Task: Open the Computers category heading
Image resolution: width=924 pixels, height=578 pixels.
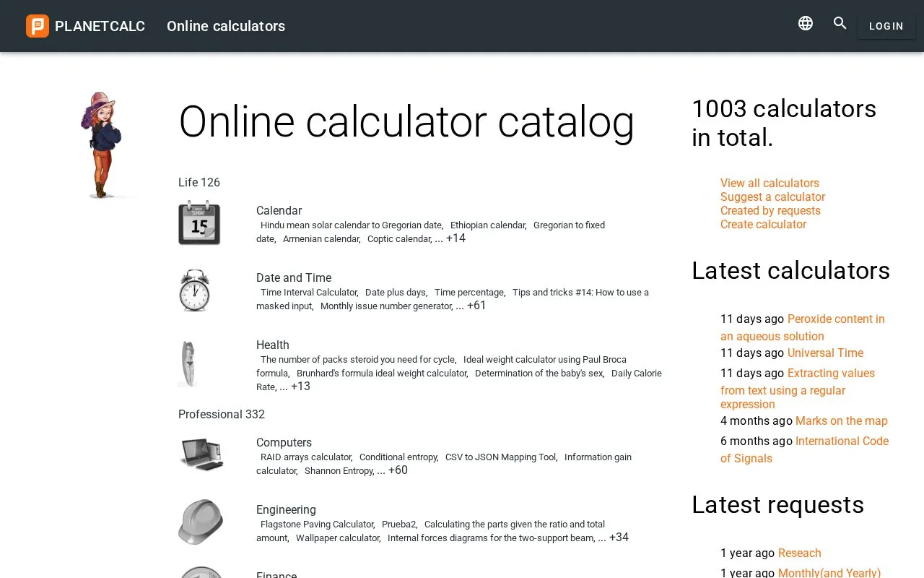Action: (284, 442)
